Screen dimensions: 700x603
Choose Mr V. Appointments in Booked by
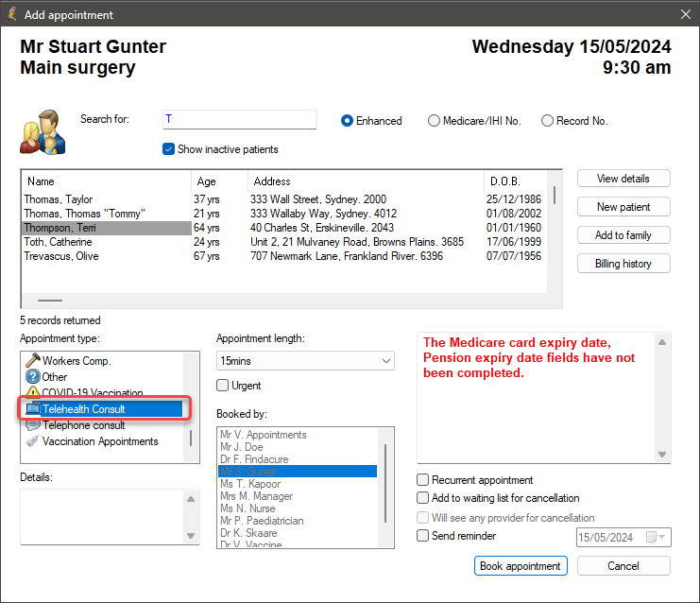tap(298, 435)
